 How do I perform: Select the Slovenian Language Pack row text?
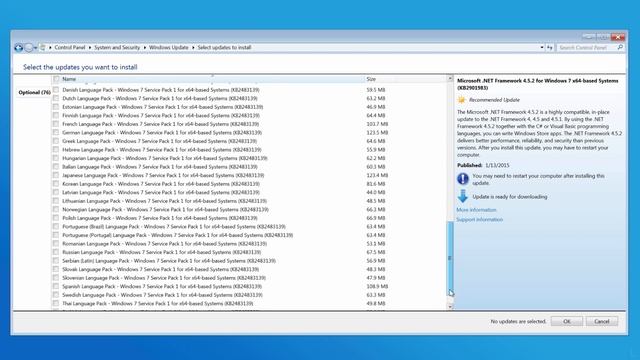[x=164, y=278]
